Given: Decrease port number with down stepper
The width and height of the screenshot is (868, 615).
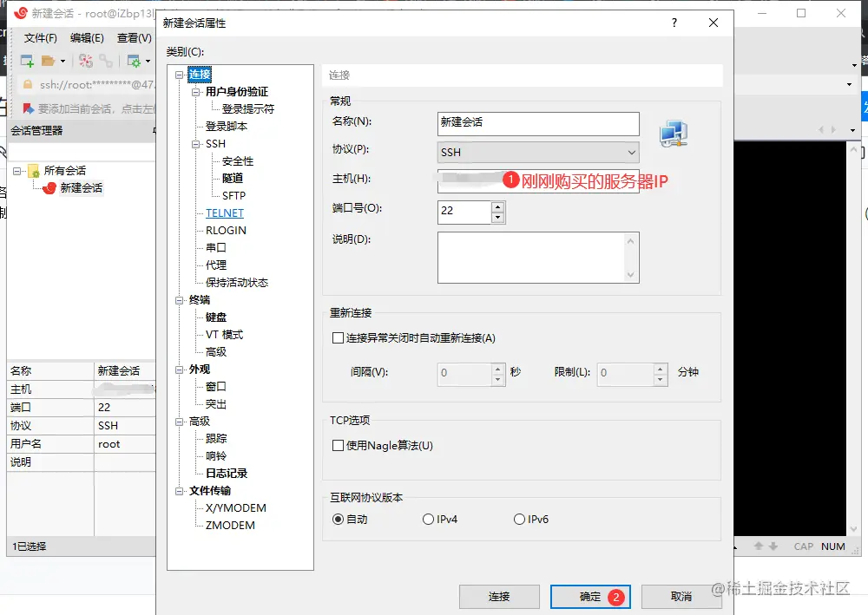Looking at the screenshot, I should coord(497,218).
